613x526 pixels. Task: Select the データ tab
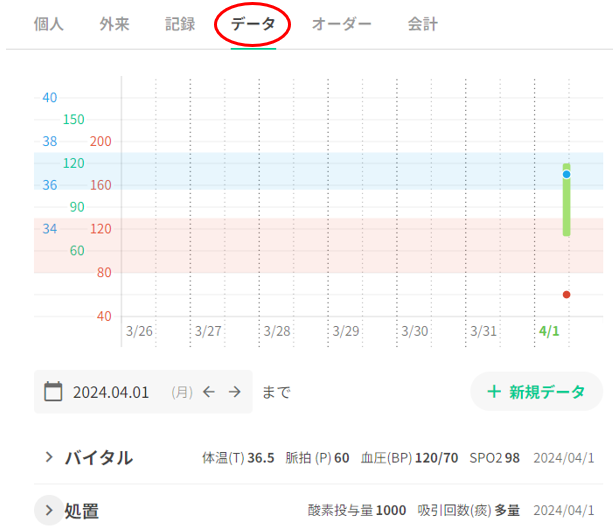(253, 24)
